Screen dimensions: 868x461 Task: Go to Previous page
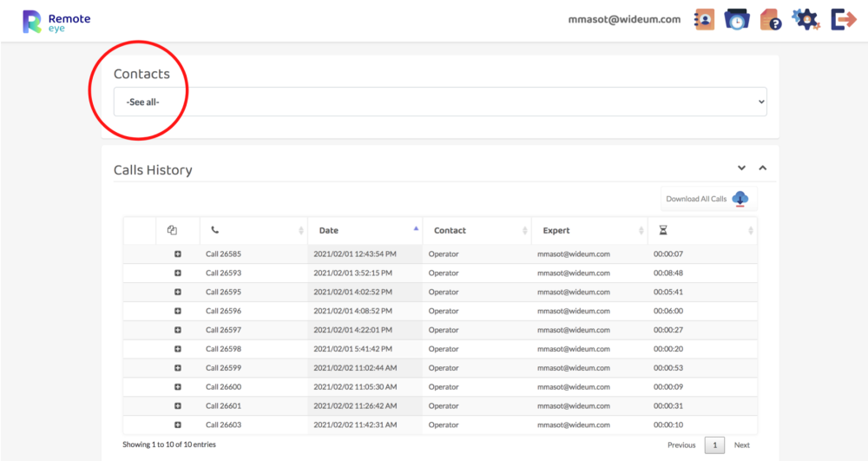[681, 445]
